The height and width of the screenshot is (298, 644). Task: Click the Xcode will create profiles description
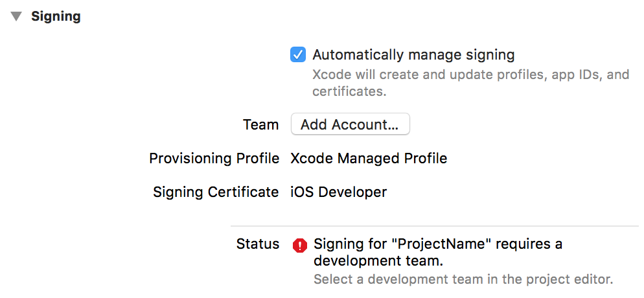[x=470, y=83]
